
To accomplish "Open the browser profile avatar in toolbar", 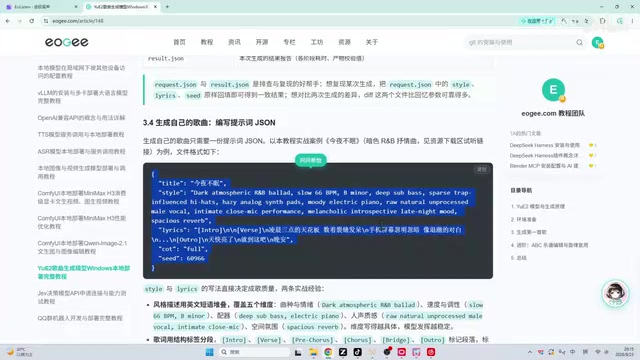I will pos(620,21).
